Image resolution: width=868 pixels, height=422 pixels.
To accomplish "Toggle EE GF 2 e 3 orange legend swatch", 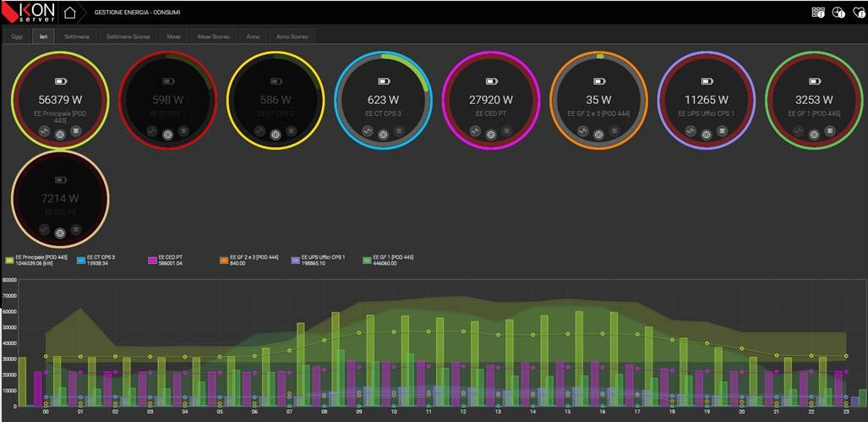I will pyautogui.click(x=224, y=260).
